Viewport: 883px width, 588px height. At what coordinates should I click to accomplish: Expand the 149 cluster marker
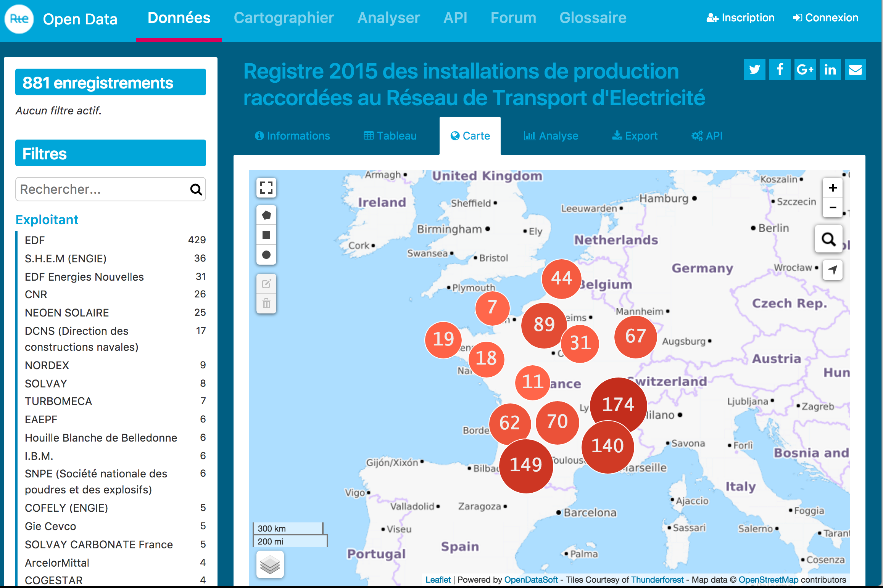pos(526,465)
